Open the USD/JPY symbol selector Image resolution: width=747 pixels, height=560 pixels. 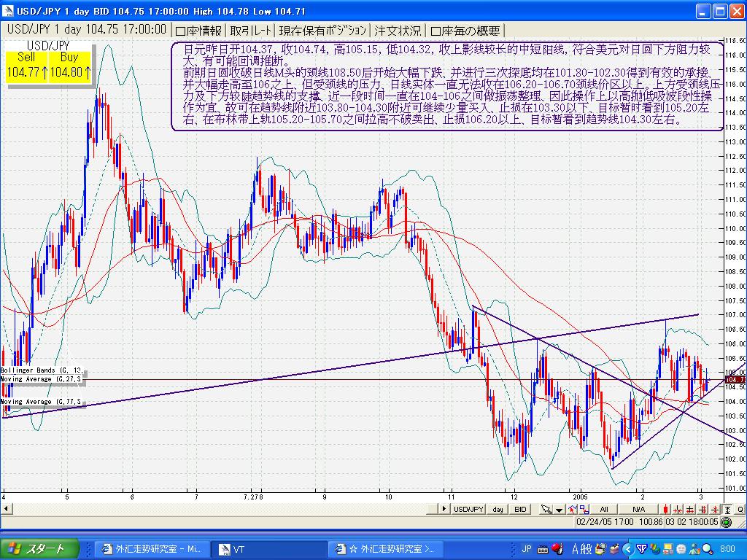coord(469,509)
